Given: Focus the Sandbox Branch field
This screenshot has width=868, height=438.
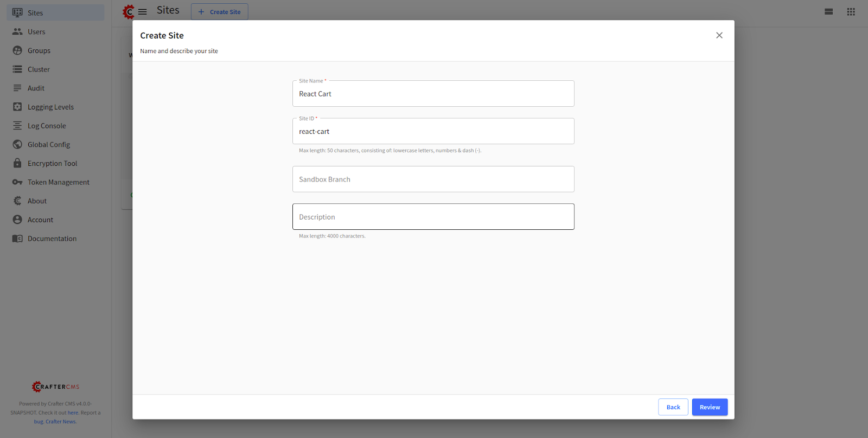Looking at the screenshot, I should (x=433, y=179).
